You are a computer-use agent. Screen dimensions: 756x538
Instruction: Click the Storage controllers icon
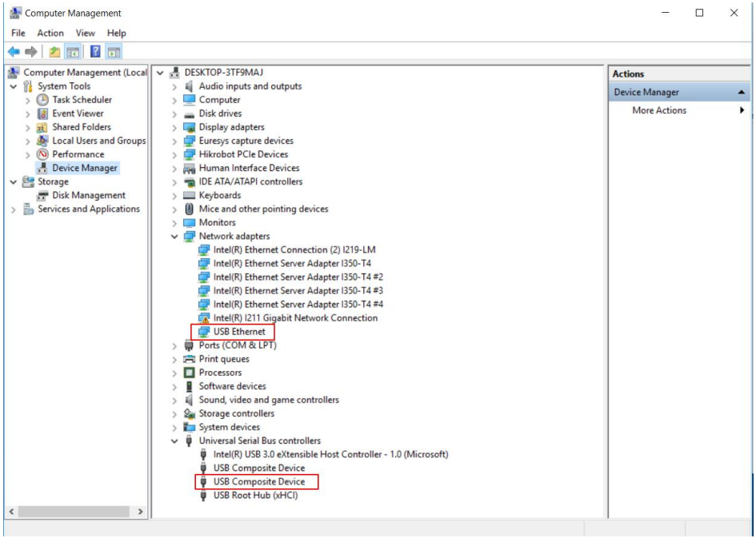click(x=189, y=413)
